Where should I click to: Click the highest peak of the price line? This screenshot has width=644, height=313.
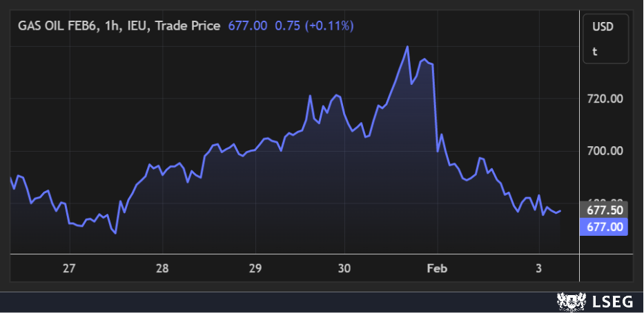coord(408,47)
